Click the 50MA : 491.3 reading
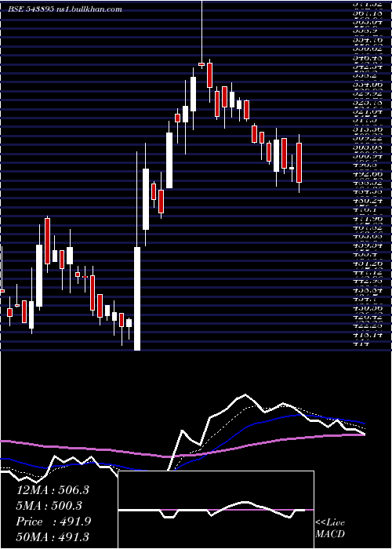Screen dimensions: 392x549 53,536
